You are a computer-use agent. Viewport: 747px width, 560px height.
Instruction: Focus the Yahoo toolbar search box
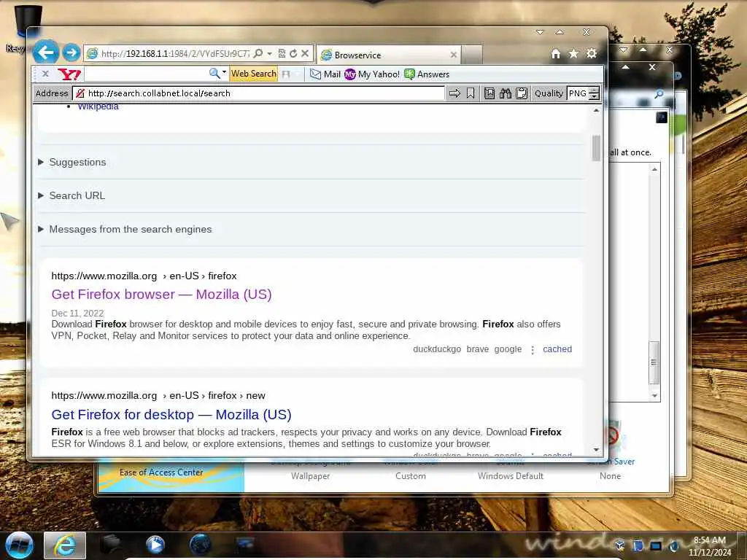coord(146,74)
